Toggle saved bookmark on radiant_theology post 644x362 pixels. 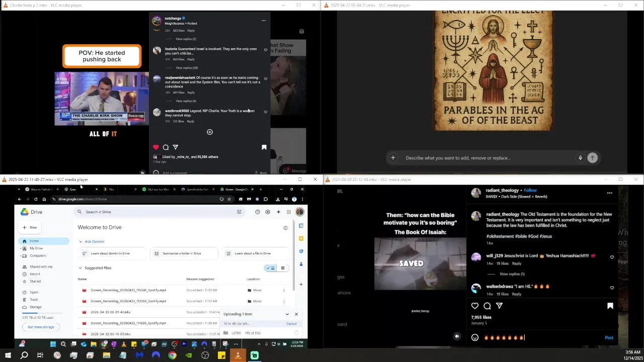click(610, 306)
